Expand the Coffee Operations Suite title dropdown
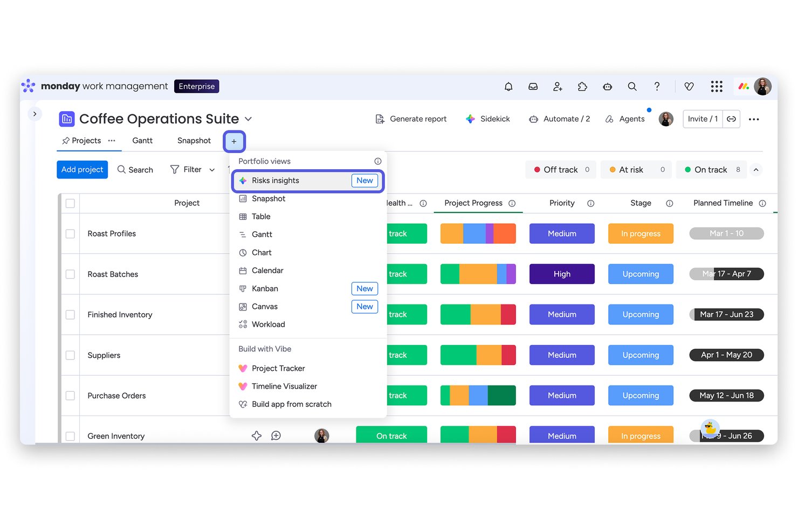Image resolution: width=798 pixels, height=532 pixels. coord(248,119)
